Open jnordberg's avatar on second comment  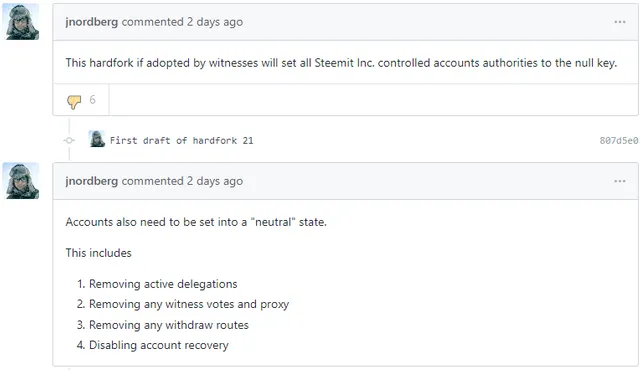pos(22,181)
